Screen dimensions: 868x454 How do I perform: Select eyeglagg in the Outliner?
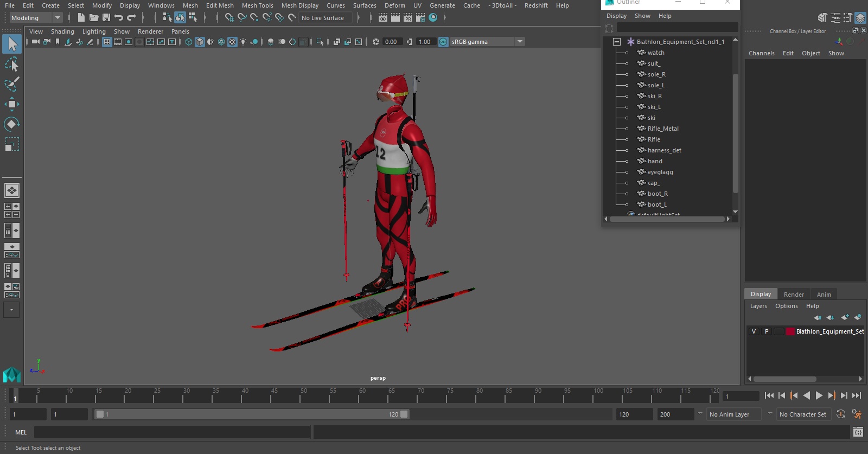[660, 172]
